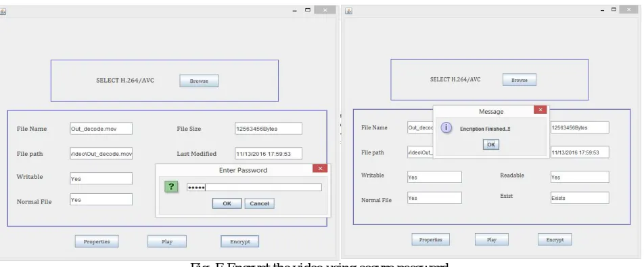Close the Enter Password dialog with red X

319,168
